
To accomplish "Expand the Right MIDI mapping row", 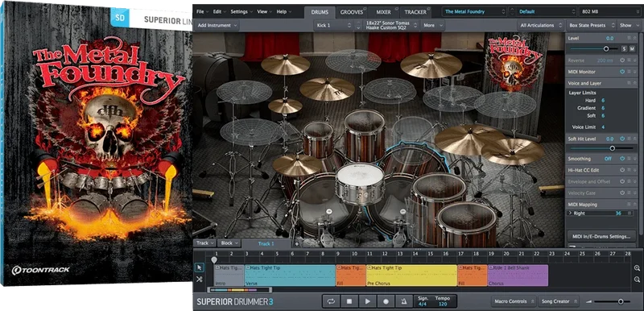I will click(570, 214).
